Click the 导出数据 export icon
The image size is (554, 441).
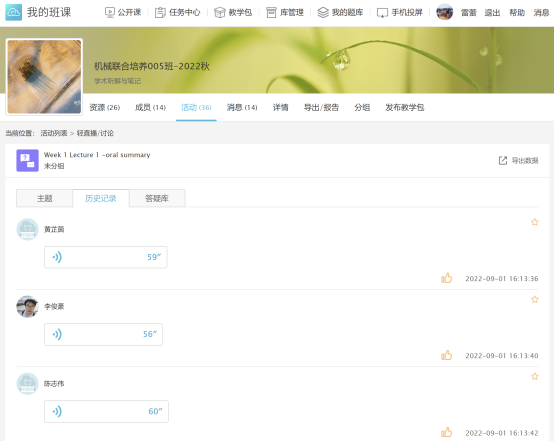[502, 160]
